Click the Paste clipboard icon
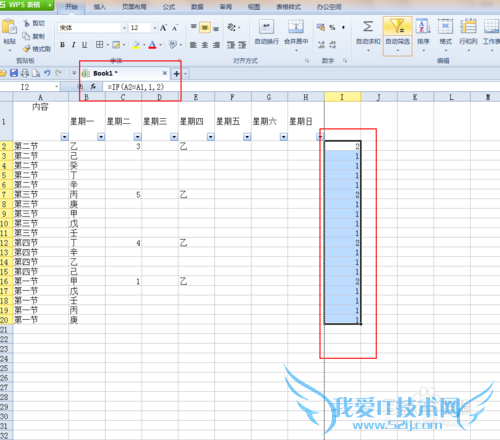Viewport: 500px width, 440px height. (9, 27)
